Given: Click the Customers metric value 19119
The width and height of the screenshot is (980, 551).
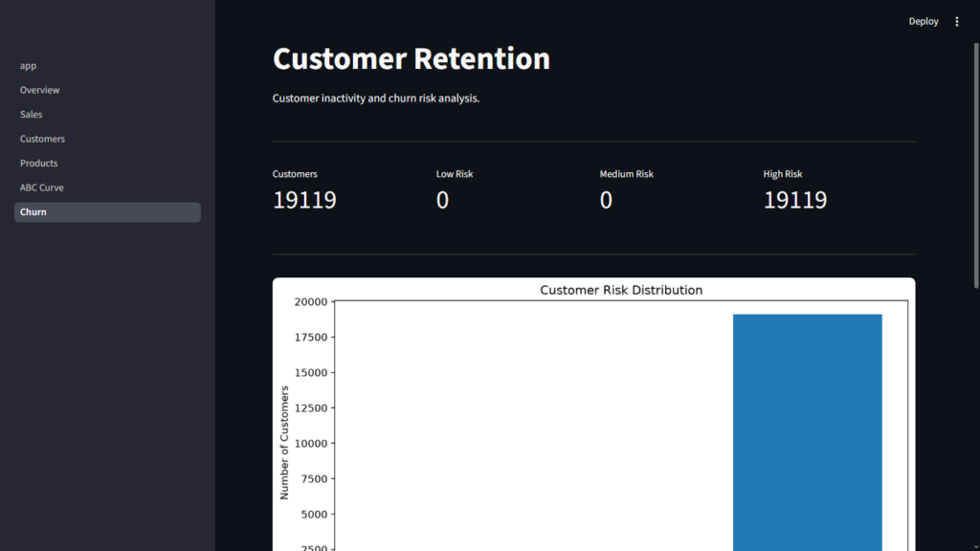Looking at the screenshot, I should pos(304,200).
